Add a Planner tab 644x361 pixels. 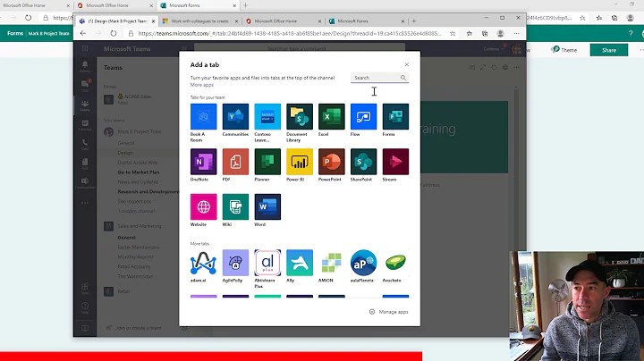point(267,162)
